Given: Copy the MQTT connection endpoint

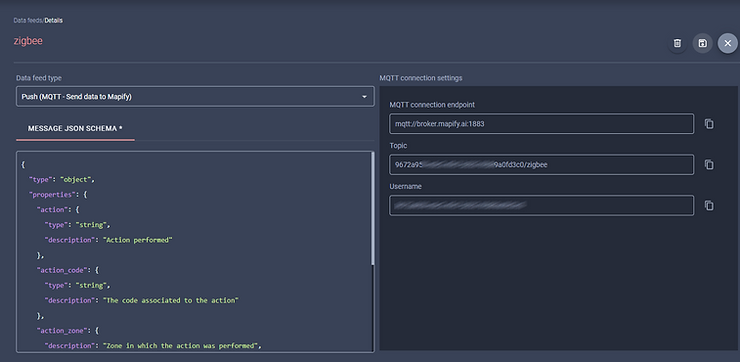Looking at the screenshot, I should 709,124.
